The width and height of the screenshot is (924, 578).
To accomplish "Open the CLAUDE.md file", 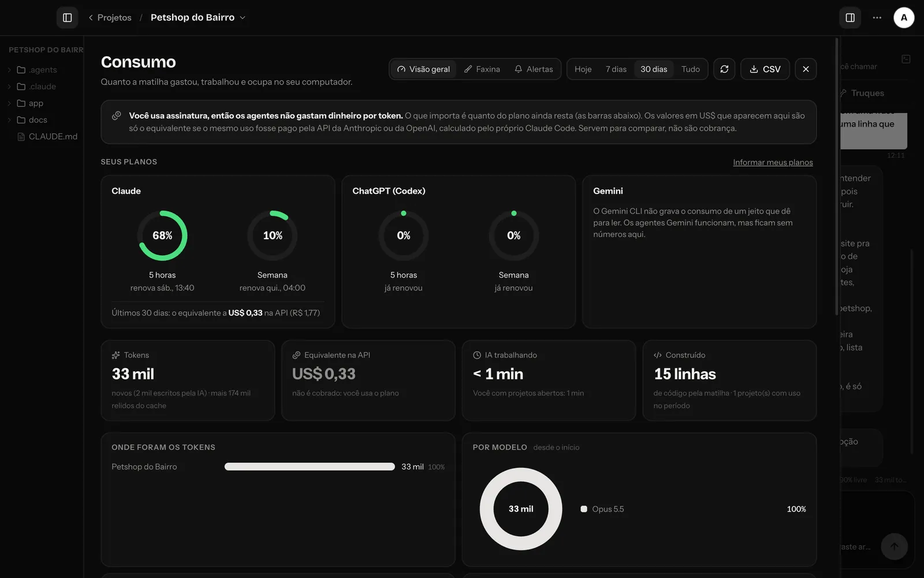I will (x=47, y=136).
